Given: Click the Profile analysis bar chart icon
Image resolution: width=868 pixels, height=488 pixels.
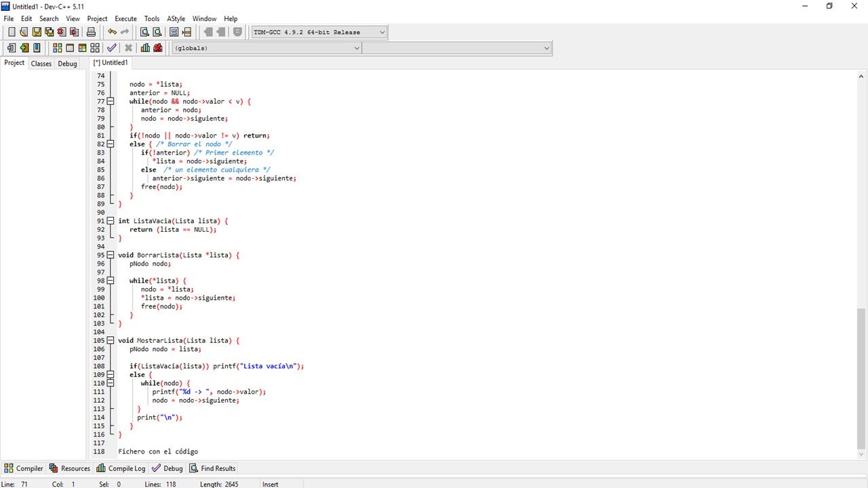Looking at the screenshot, I should (x=145, y=48).
